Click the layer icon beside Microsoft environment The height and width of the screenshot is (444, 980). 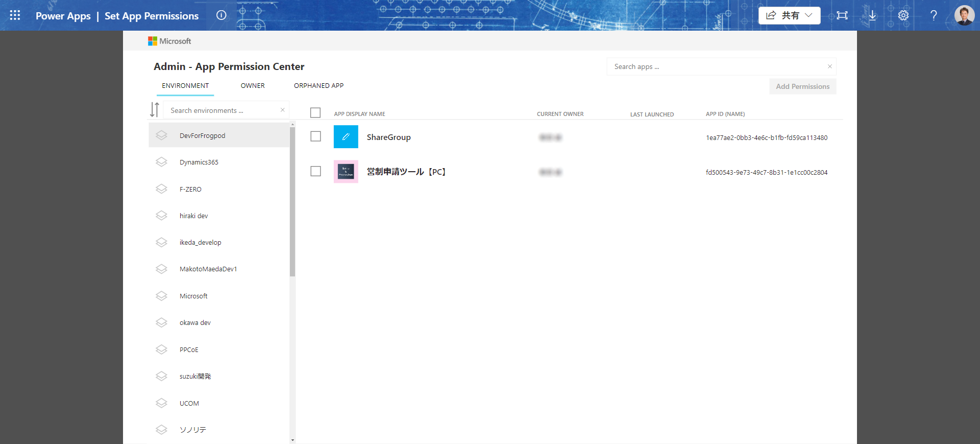162,296
